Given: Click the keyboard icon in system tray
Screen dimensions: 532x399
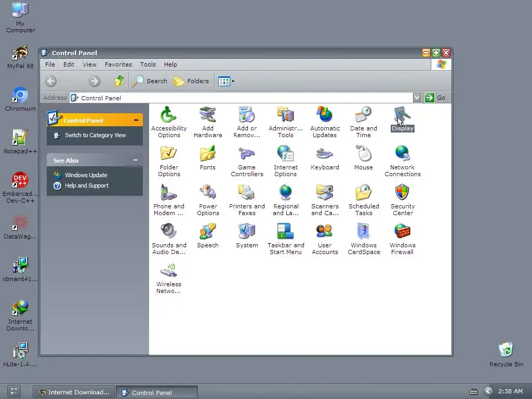Looking at the screenshot, I should coord(474,392).
